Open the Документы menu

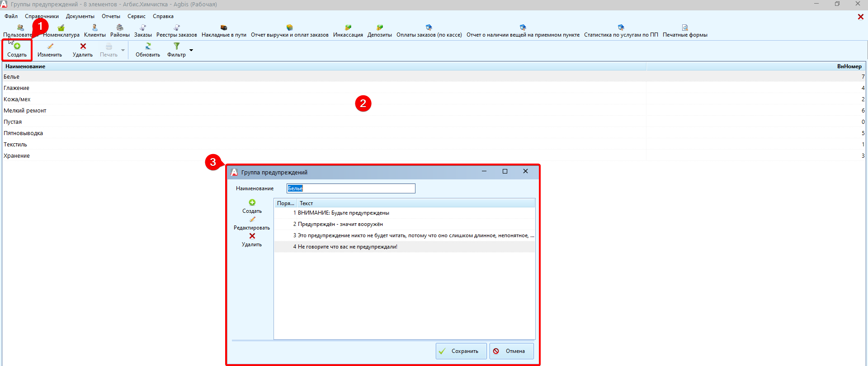pos(80,16)
